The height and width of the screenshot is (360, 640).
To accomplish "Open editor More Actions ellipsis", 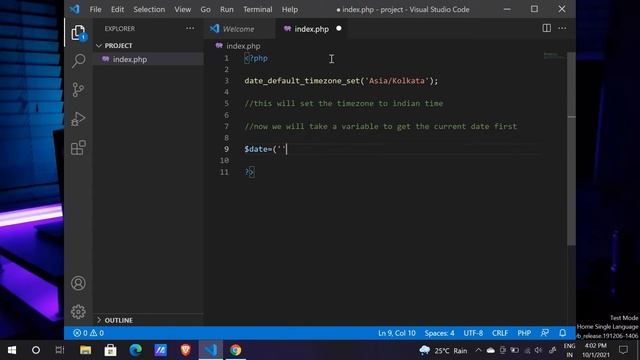I will (x=562, y=28).
